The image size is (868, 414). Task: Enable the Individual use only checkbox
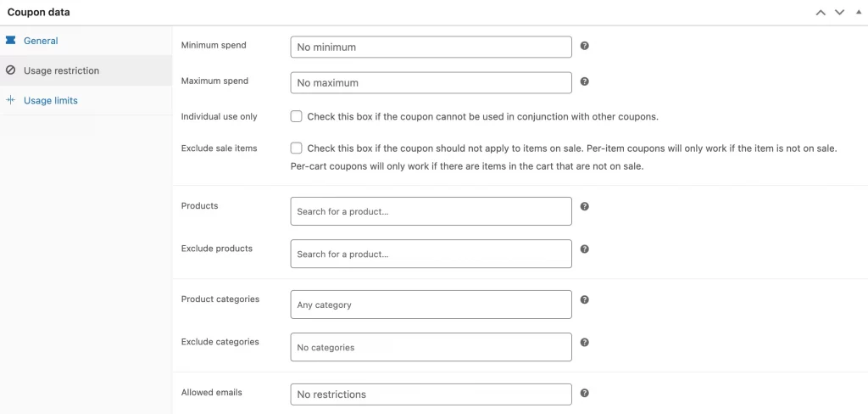pyautogui.click(x=296, y=116)
